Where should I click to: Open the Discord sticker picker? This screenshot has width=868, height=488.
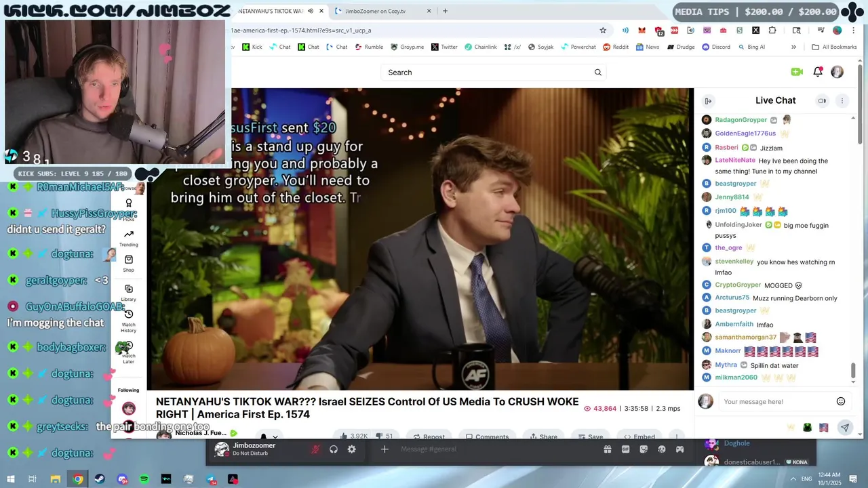tap(644, 449)
